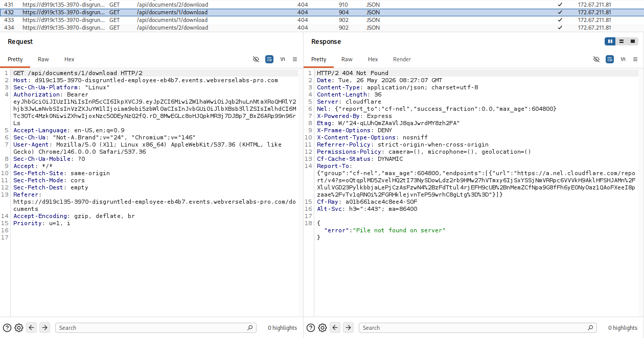Click the Response search input field
The height and width of the screenshot is (338, 644).
[478, 328]
